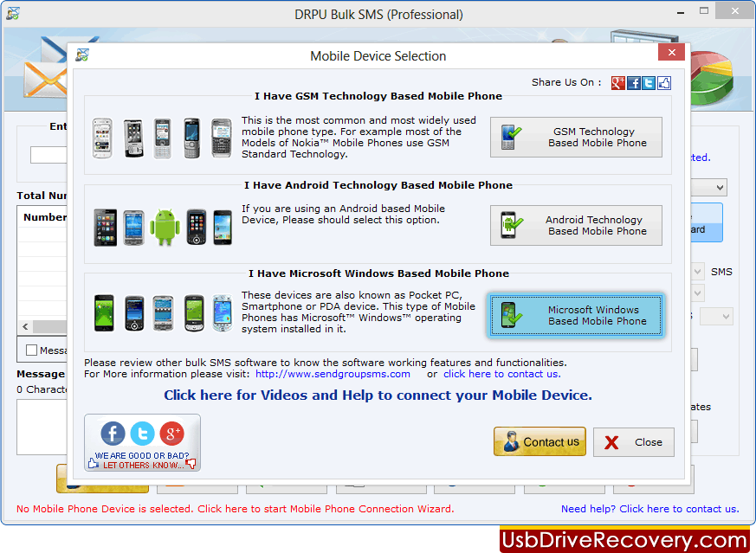The width and height of the screenshot is (756, 553).
Task: Click the message text area in main window
Action: tap(42, 427)
